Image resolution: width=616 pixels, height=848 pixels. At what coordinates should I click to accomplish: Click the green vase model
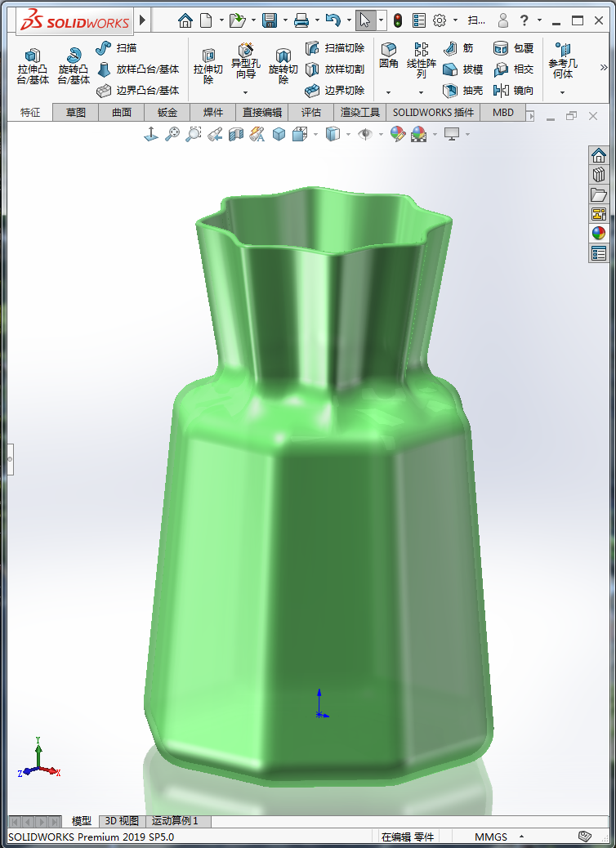[x=318, y=487]
